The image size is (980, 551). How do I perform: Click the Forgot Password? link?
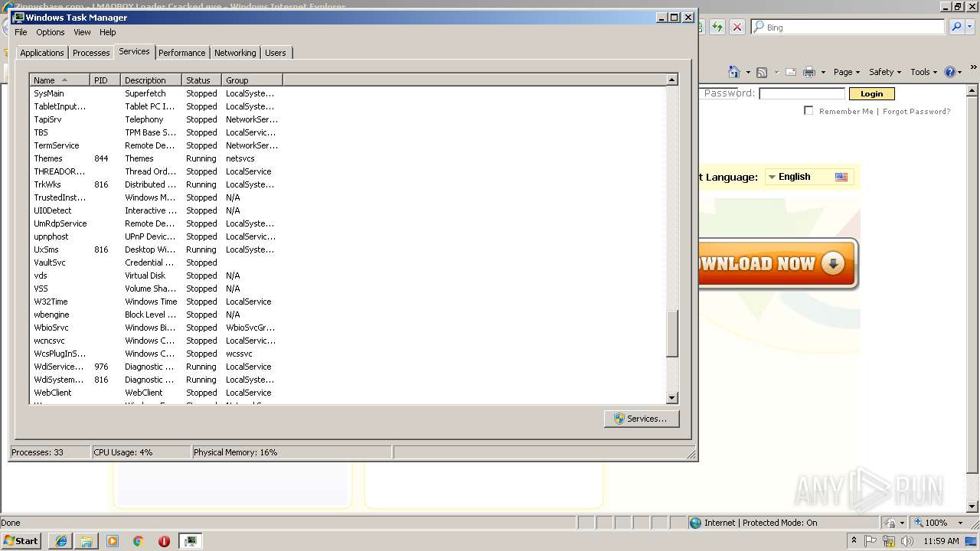(916, 111)
